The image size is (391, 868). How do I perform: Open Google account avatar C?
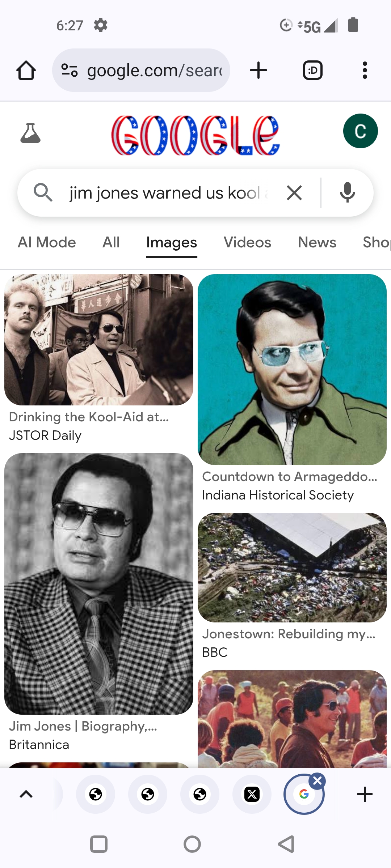click(x=361, y=131)
